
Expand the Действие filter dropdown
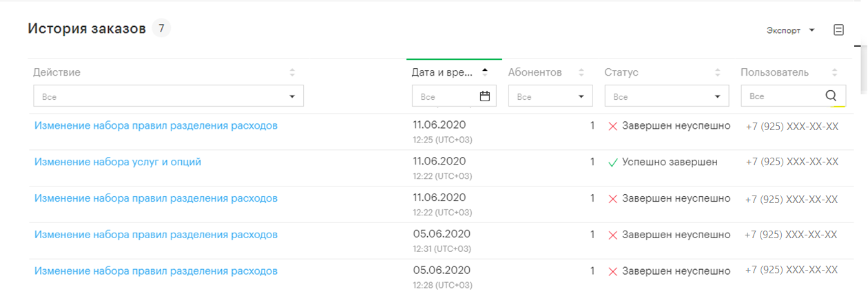click(x=292, y=97)
